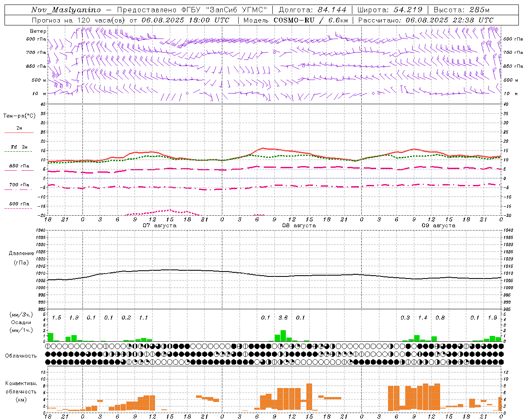Click the (мм/3ч.) precipitation unit label
Viewport: 525px width, 420px height.
click(x=21, y=315)
